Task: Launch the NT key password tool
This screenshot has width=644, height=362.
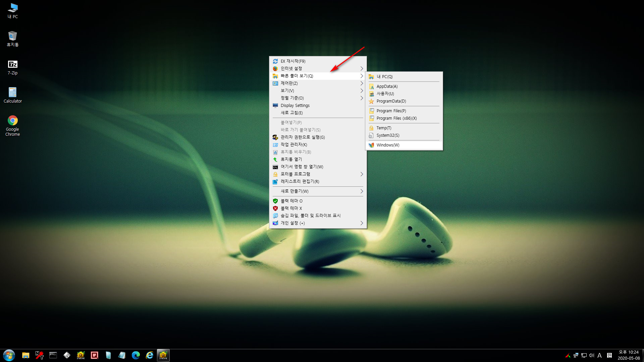Action: point(40,355)
